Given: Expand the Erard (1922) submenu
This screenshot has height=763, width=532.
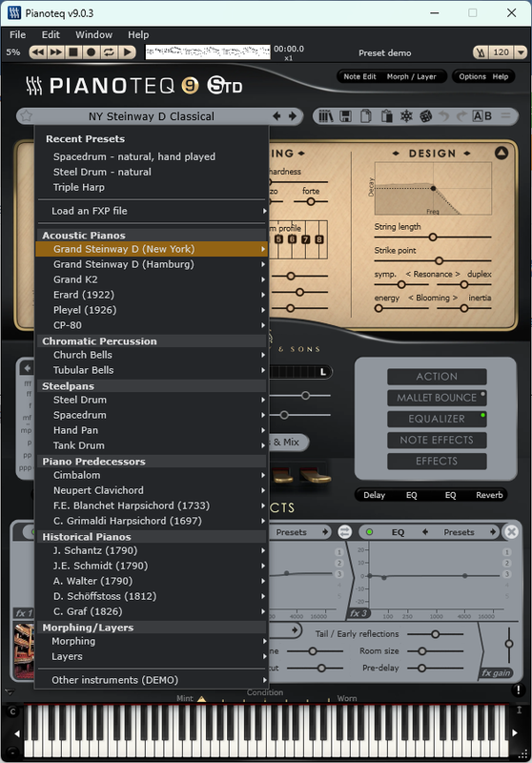Looking at the screenshot, I should (x=152, y=295).
